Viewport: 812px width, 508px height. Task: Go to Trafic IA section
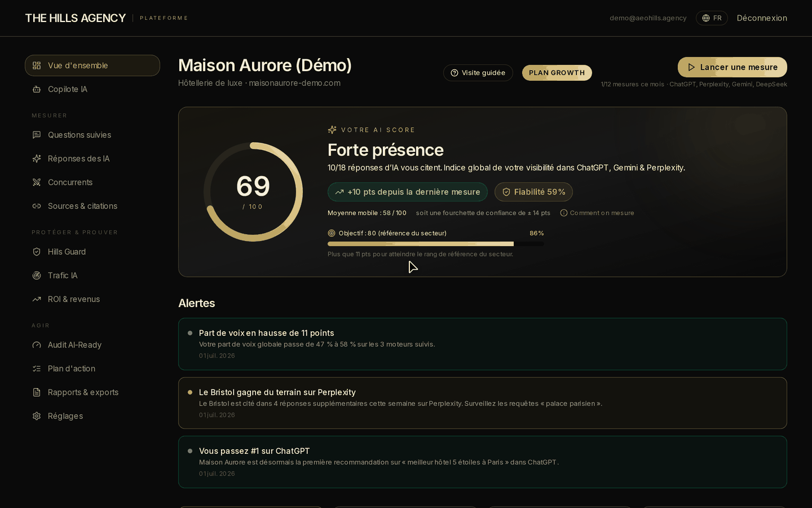point(92,275)
